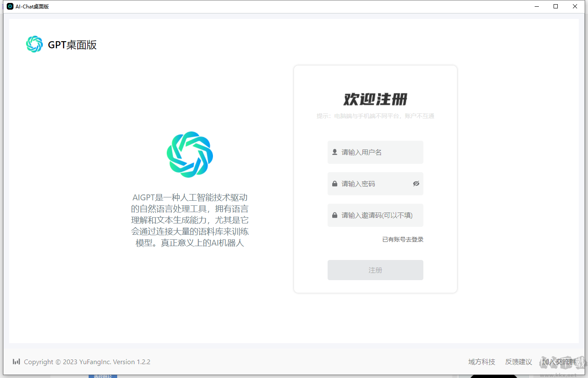This screenshot has width=588, height=378.
Task: Click the AI-Chat icon in the title bar
Action: click(x=10, y=6)
